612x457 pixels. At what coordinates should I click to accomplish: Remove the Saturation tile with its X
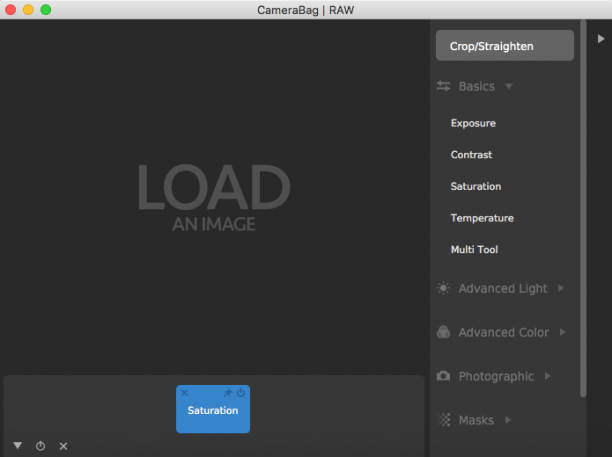[x=185, y=393]
